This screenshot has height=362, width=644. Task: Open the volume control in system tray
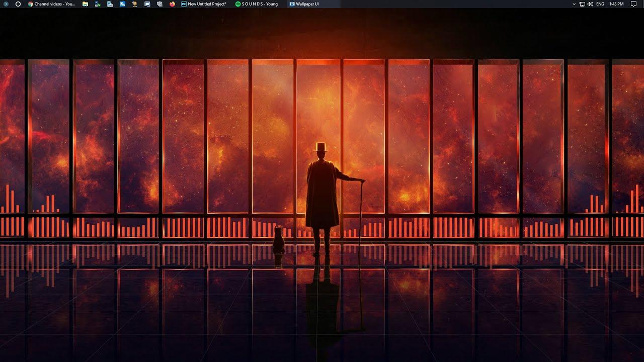[590, 4]
